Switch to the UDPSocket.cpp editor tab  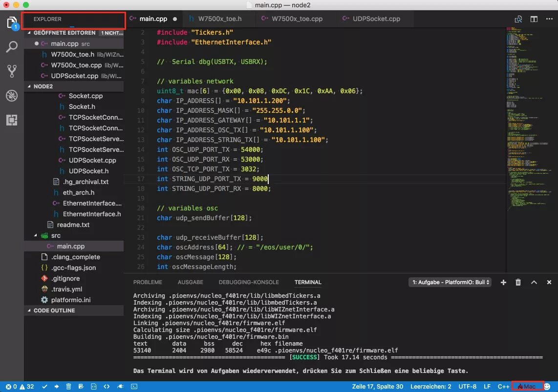click(376, 19)
